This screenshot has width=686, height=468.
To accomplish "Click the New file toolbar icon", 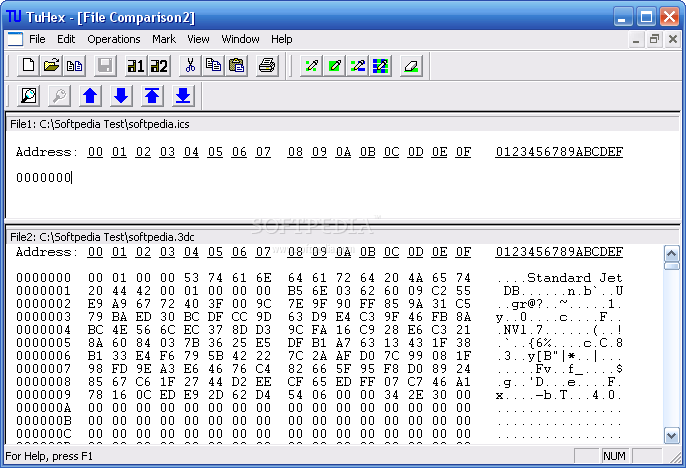I will 29,66.
